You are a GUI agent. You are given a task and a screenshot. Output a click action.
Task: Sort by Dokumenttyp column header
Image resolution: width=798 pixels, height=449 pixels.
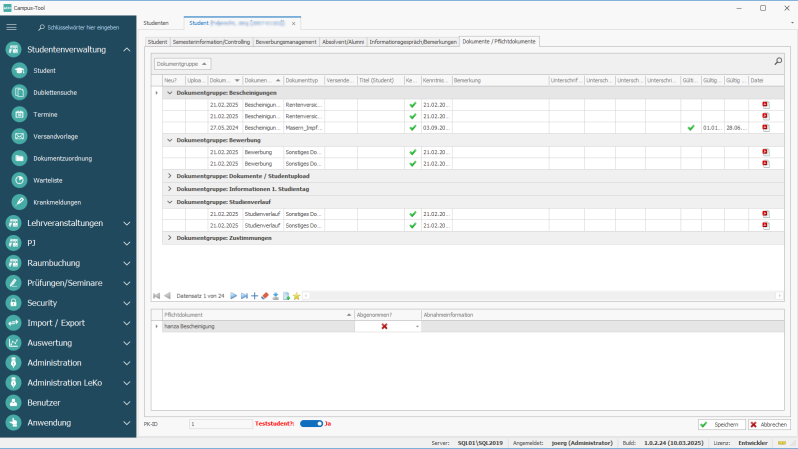pyautogui.click(x=304, y=80)
